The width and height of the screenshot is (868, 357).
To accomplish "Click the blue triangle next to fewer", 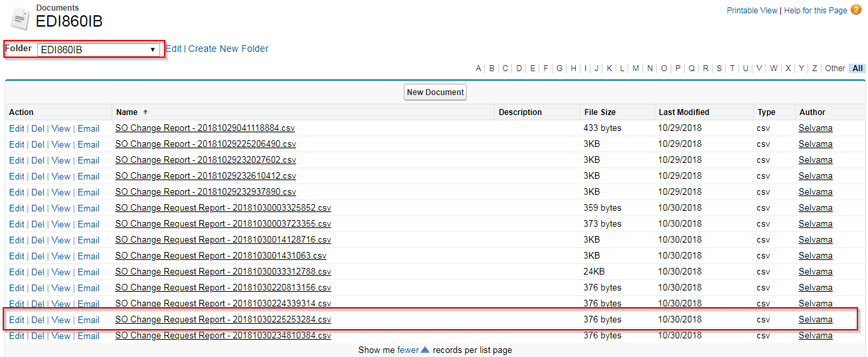I will pyautogui.click(x=425, y=350).
